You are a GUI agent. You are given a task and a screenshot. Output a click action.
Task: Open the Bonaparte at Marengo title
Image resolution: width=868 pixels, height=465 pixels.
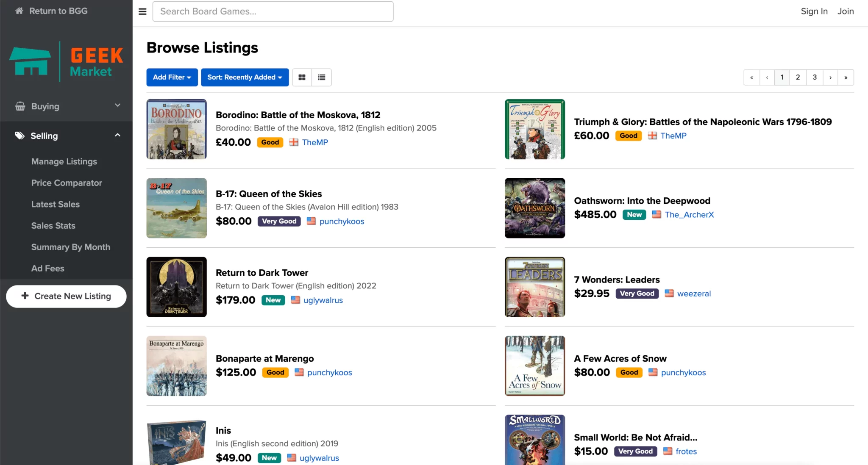click(265, 358)
